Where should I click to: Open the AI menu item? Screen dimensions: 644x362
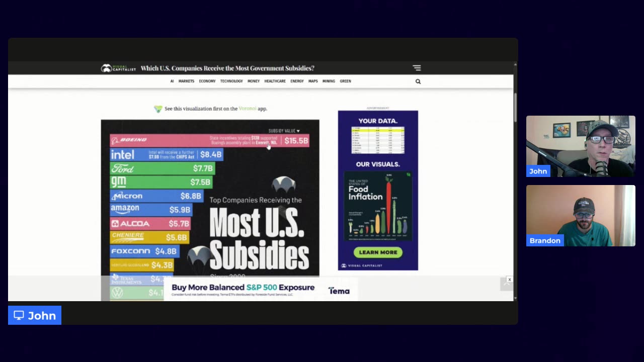coord(172,81)
